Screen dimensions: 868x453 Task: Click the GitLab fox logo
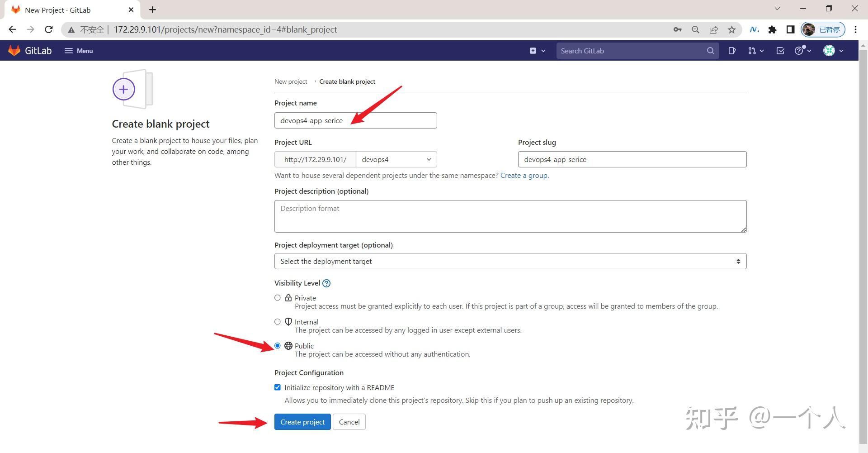[14, 51]
